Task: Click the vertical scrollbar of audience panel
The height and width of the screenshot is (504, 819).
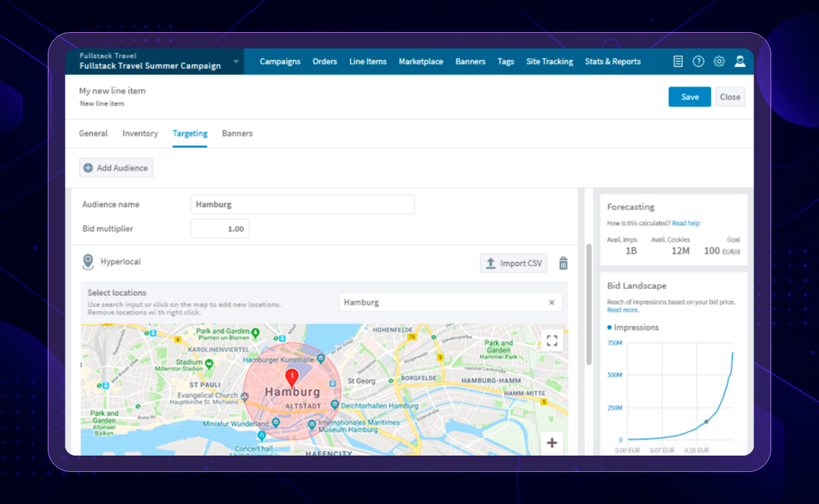Action: point(589,304)
